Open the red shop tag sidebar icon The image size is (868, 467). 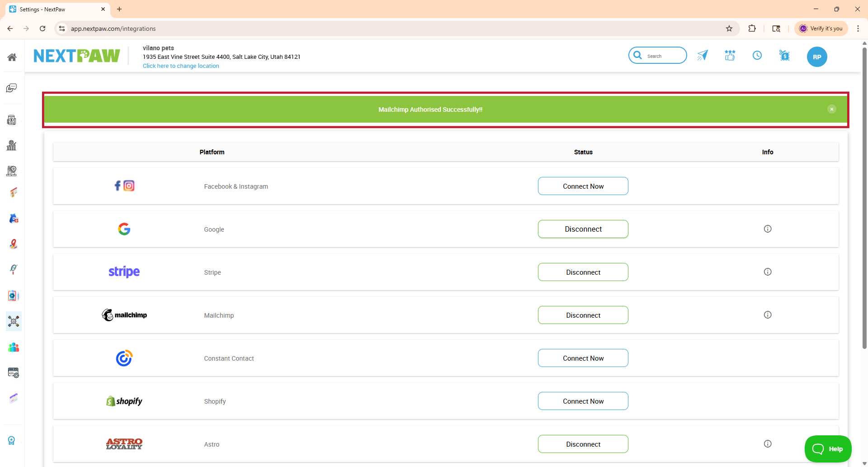pyautogui.click(x=14, y=193)
